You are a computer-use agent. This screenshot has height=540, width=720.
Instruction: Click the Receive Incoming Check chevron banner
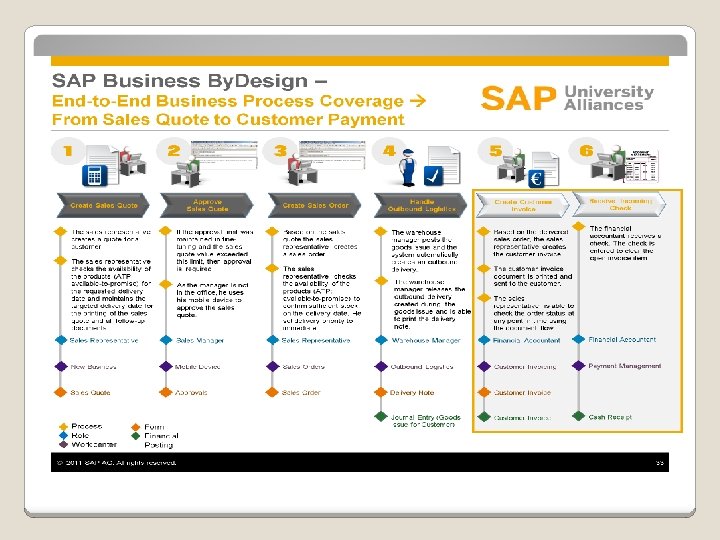click(x=619, y=204)
